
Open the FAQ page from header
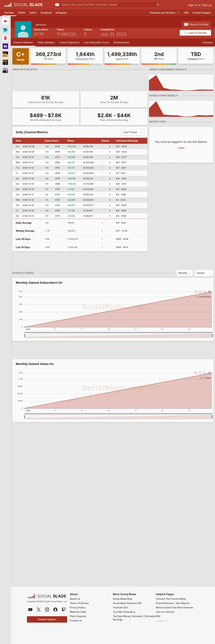(x=186, y=13)
